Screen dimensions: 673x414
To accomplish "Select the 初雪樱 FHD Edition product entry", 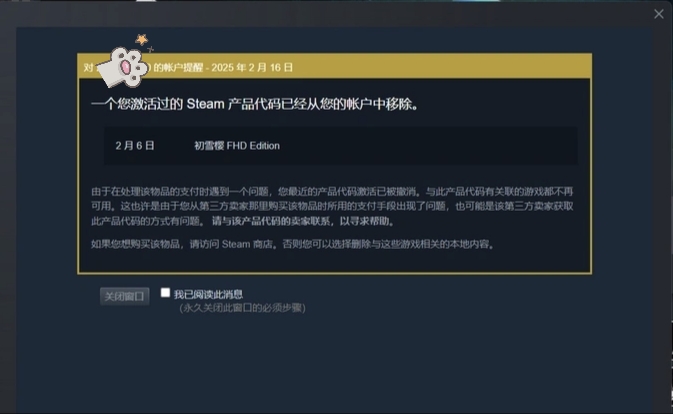I will tap(237, 145).
